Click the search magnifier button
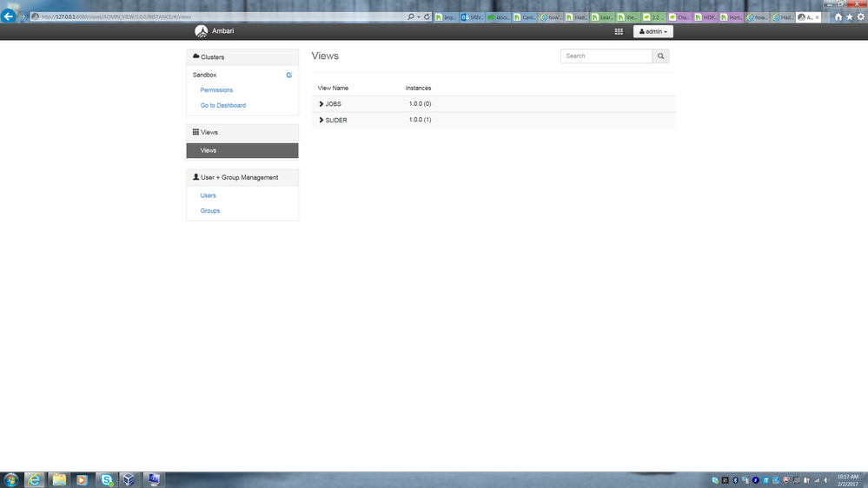This screenshot has height=488, width=868. [x=660, y=56]
